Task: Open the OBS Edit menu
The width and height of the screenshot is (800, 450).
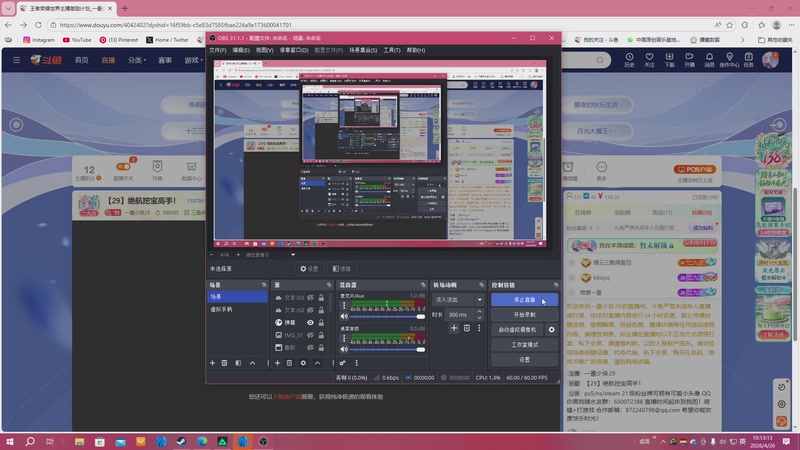Action: tap(241, 50)
